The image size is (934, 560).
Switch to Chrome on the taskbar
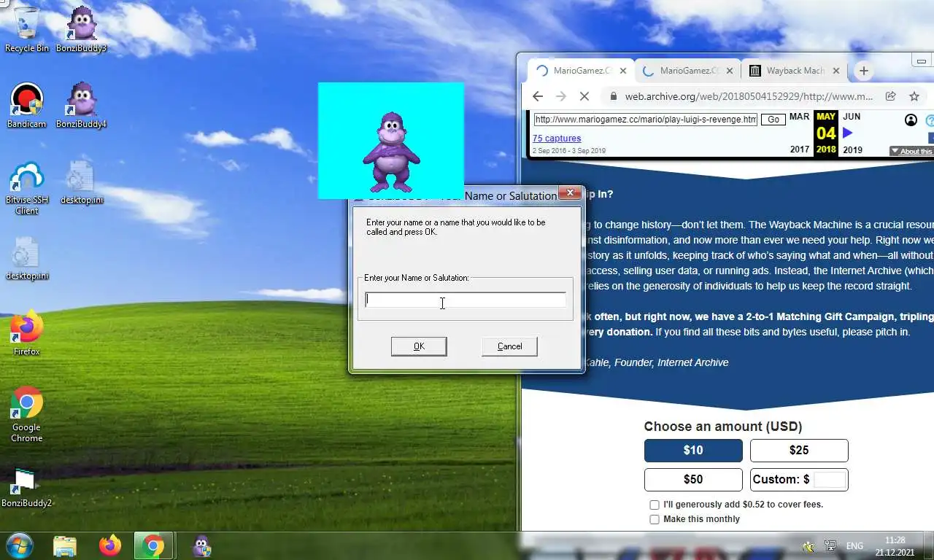(x=153, y=545)
